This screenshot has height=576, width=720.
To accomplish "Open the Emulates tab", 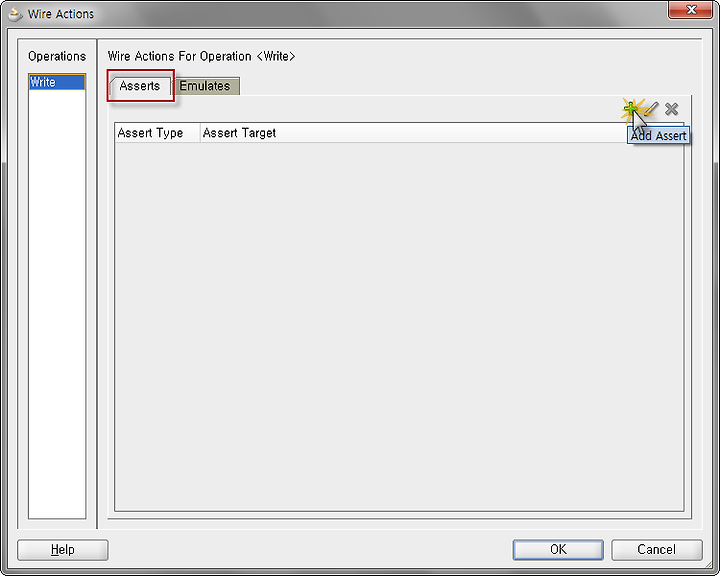I will click(205, 86).
